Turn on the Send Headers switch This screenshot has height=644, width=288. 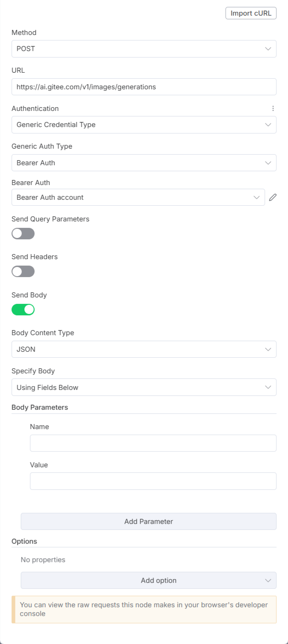[23, 272]
